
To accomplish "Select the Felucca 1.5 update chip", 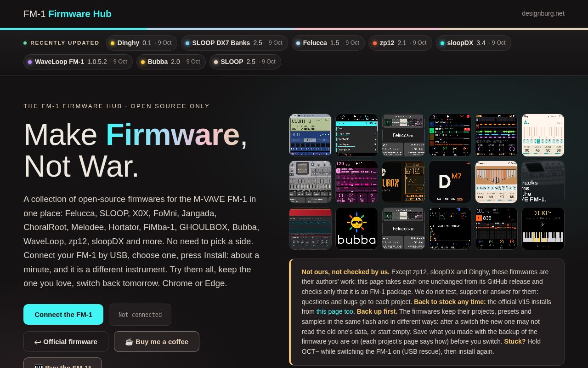I will pyautogui.click(x=328, y=43).
